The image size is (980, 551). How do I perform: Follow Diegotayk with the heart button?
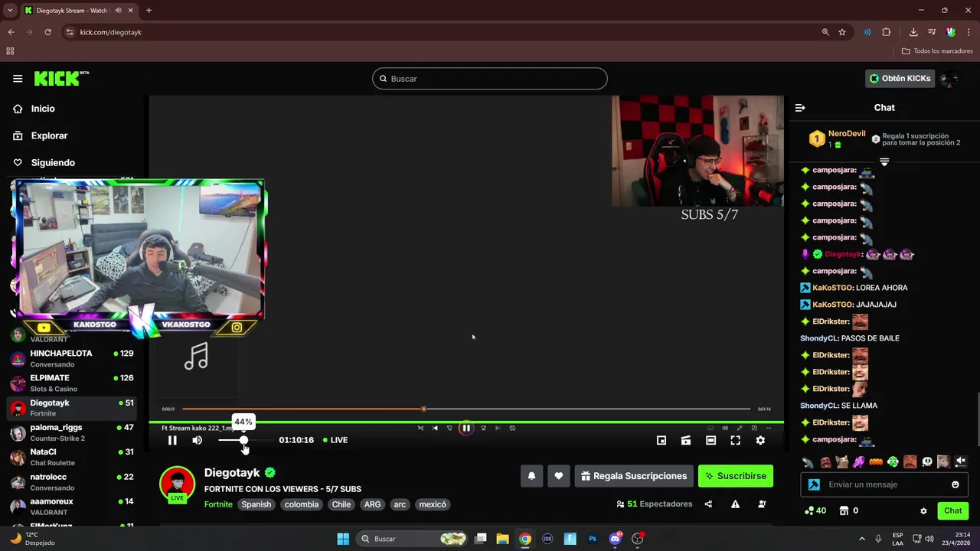click(559, 476)
